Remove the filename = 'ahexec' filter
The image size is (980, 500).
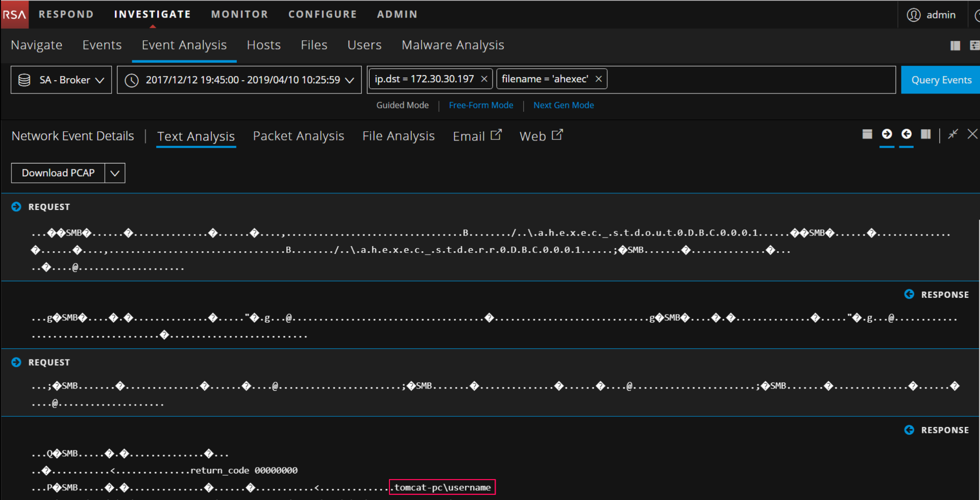pyautogui.click(x=599, y=79)
